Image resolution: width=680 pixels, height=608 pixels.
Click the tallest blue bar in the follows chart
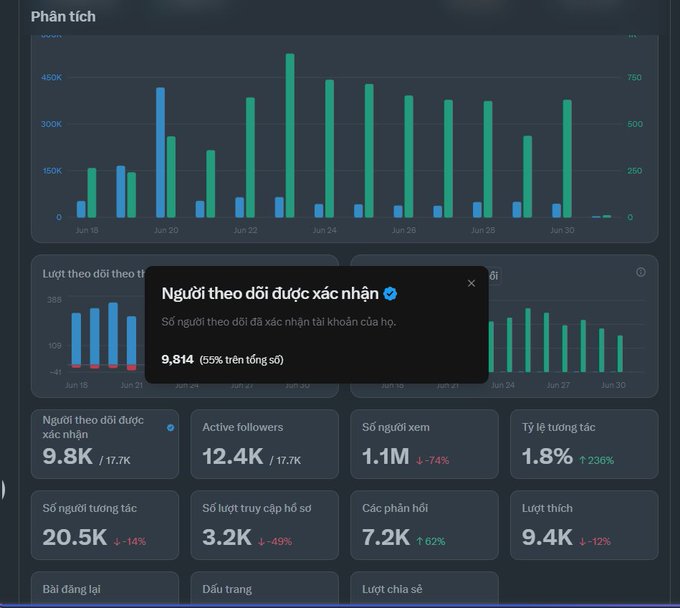[113, 335]
